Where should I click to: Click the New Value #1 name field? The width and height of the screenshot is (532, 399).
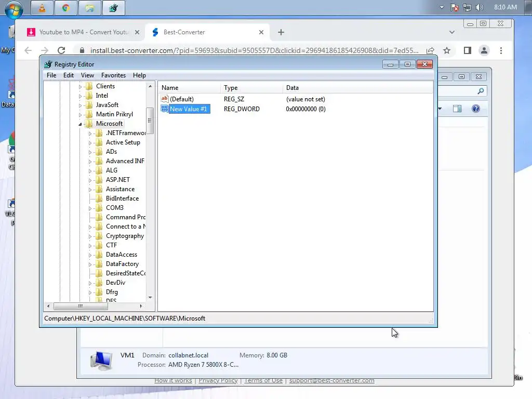coord(188,109)
